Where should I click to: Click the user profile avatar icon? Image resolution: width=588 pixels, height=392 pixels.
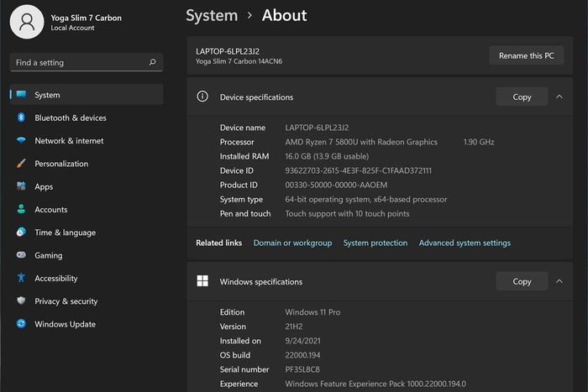27,22
